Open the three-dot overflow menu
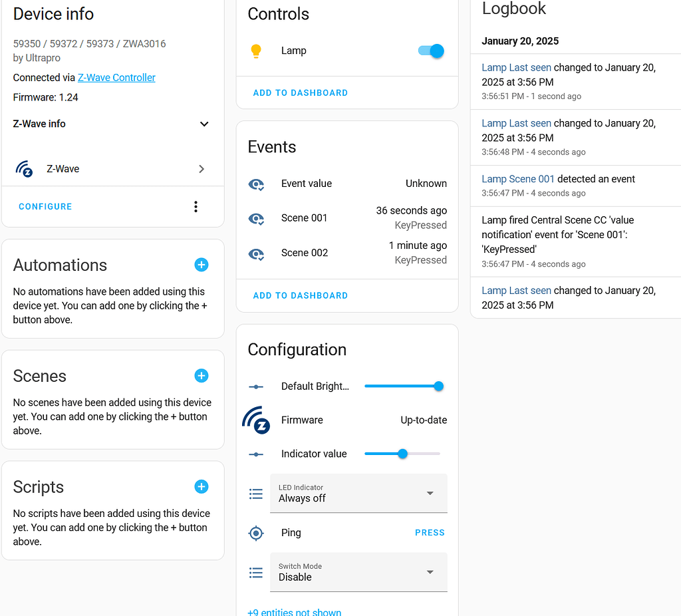681x616 pixels. (196, 206)
